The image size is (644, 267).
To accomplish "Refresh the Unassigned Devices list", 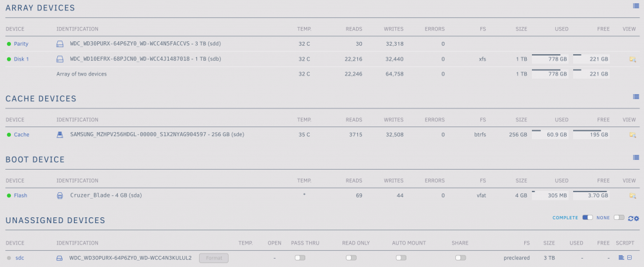I will point(631,218).
